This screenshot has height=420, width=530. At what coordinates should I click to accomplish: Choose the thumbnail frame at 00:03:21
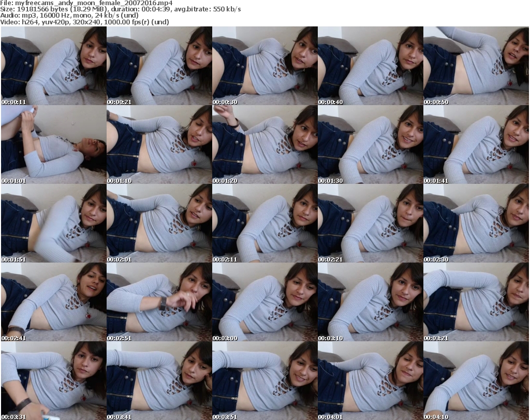point(476,302)
